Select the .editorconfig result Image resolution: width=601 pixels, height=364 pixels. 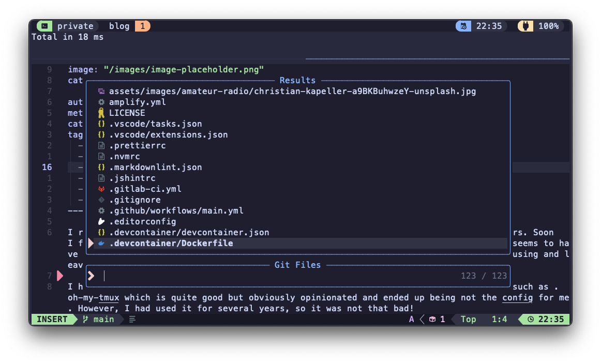click(x=143, y=221)
